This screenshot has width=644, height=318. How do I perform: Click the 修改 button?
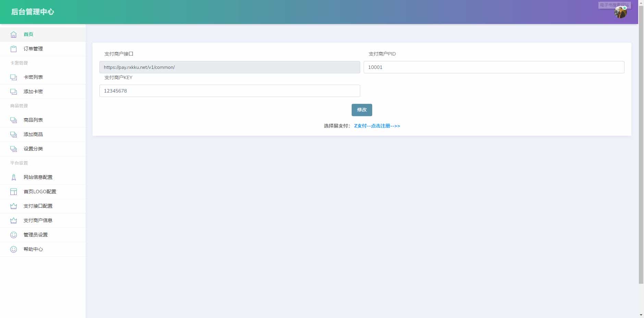tap(362, 110)
